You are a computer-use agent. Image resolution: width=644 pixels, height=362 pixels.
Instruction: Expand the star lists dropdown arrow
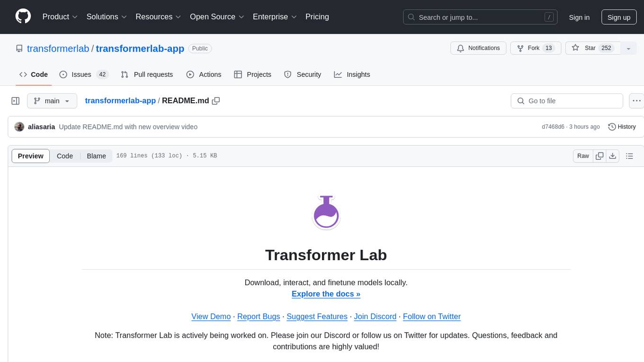[628, 48]
